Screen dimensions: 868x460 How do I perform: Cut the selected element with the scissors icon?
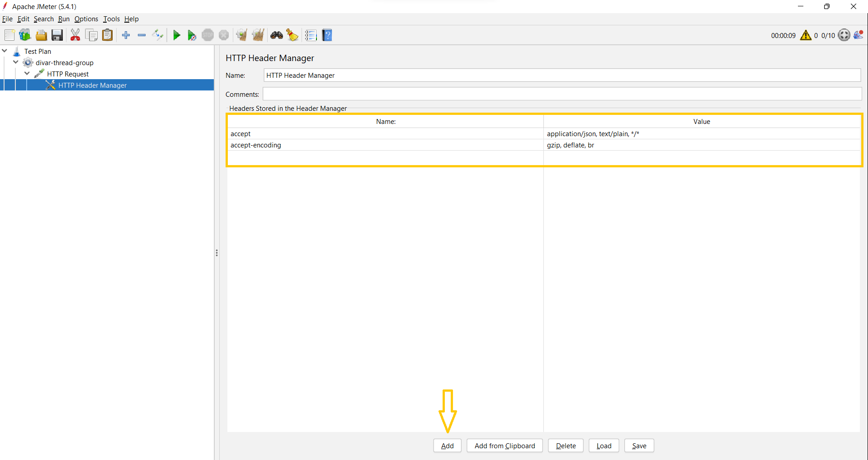75,35
